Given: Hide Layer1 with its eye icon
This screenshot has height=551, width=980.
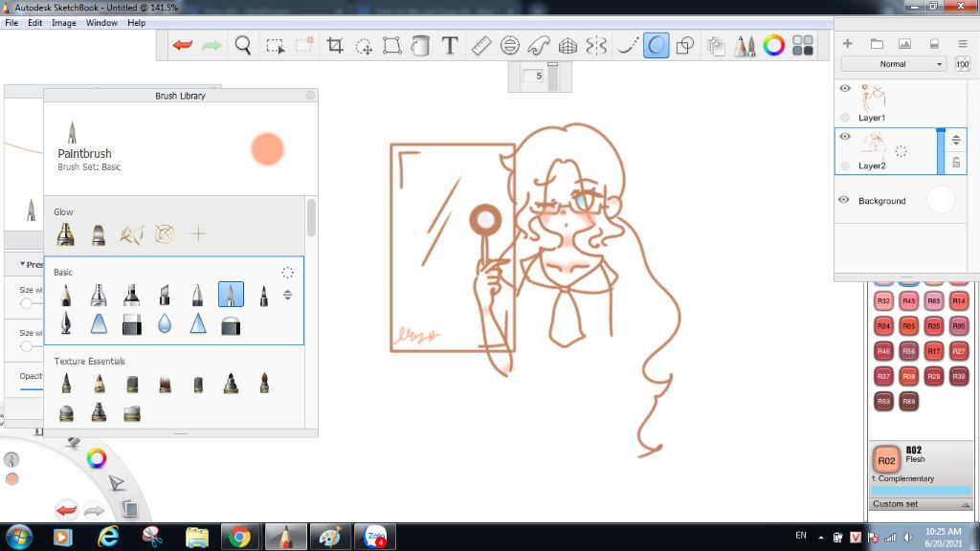Looking at the screenshot, I should (845, 88).
